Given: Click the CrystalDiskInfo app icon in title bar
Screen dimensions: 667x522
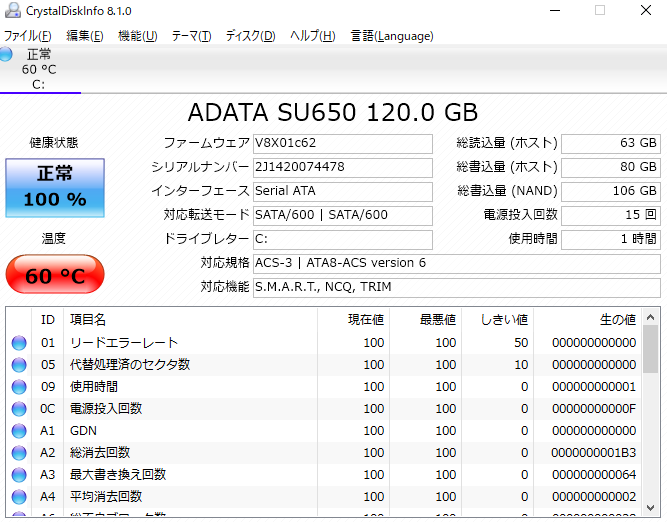Looking at the screenshot, I should (12, 10).
